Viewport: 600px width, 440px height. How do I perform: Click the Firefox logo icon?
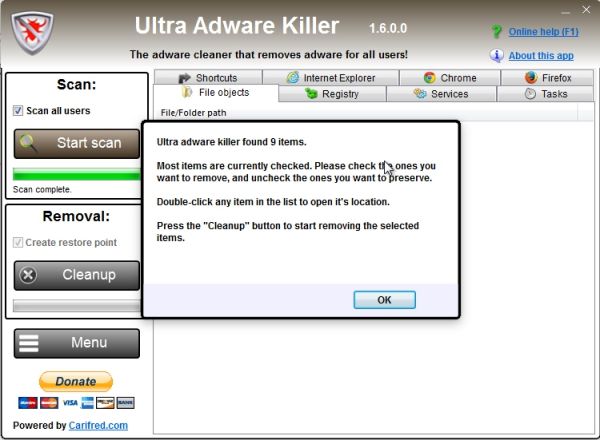531,78
